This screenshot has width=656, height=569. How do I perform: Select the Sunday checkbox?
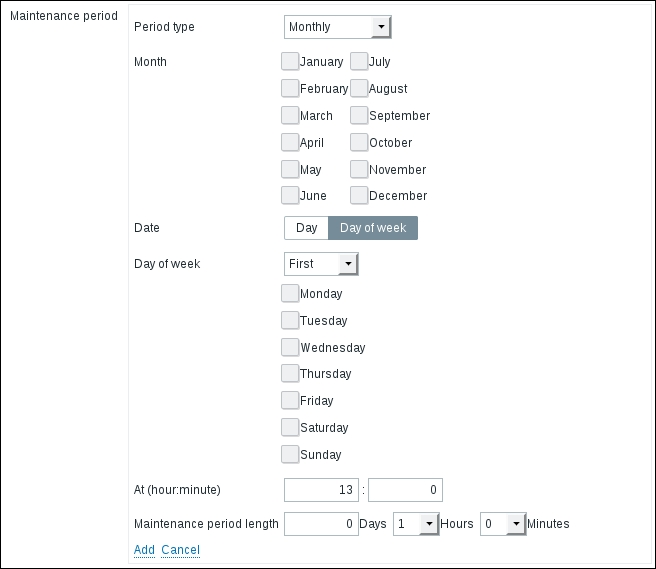290,455
